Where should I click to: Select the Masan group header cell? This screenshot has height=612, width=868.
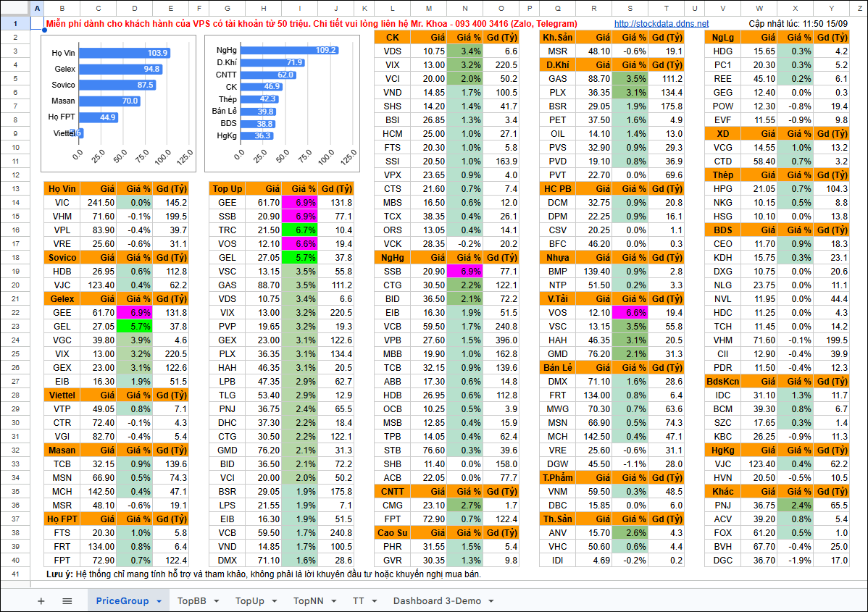[62, 450]
